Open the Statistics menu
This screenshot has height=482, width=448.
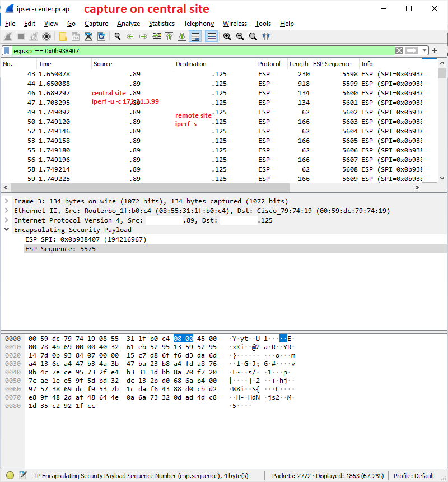[162, 24]
